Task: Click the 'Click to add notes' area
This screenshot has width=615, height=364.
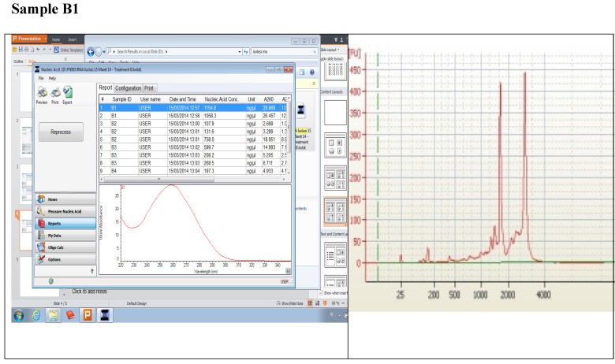Action: point(89,292)
